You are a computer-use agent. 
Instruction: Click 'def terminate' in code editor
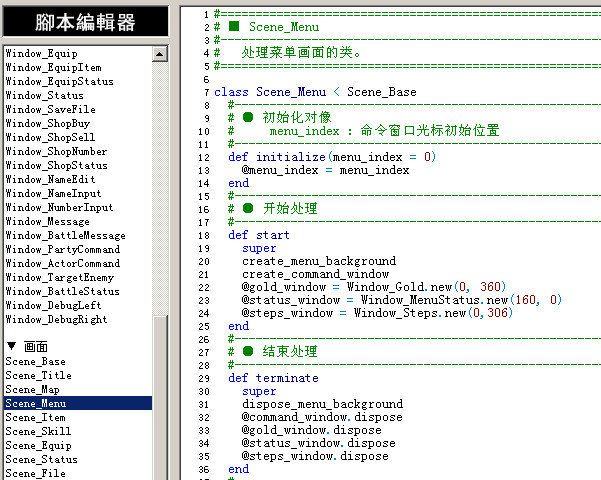click(x=273, y=378)
